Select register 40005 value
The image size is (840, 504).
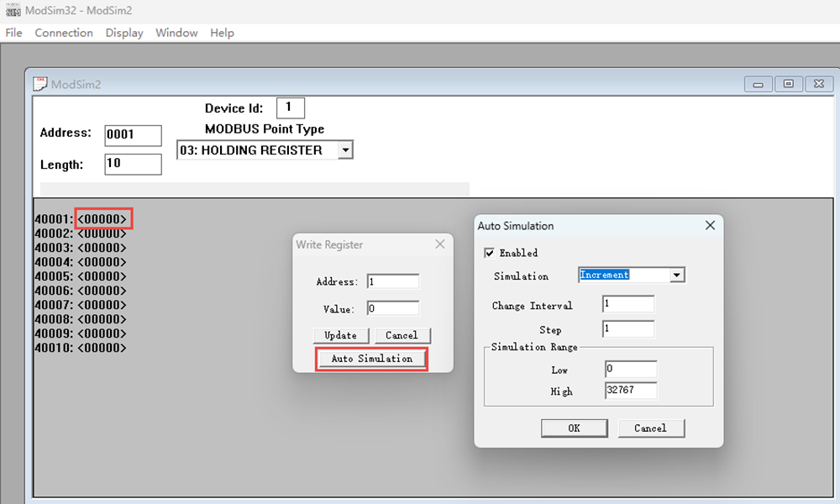[102, 276]
